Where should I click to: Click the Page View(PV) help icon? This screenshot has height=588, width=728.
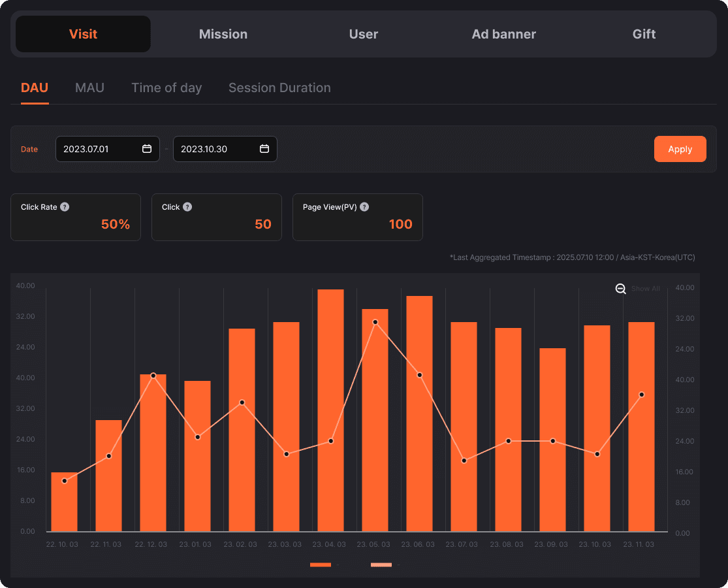coord(364,207)
